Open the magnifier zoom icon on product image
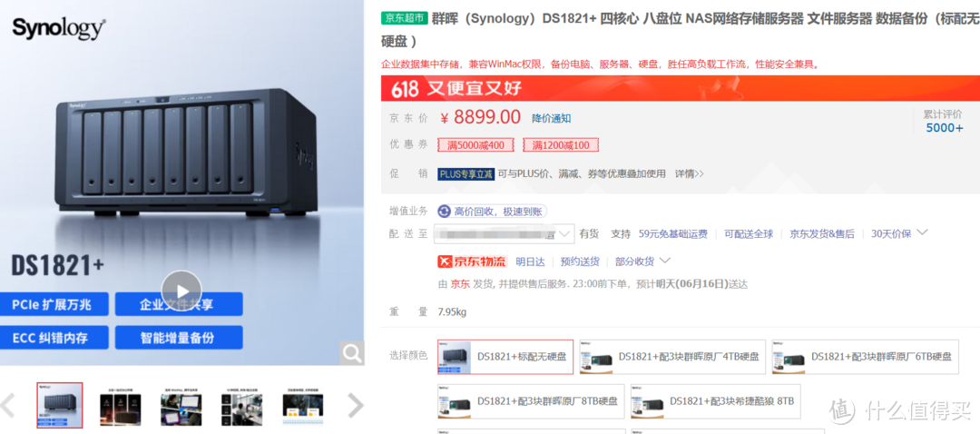980x434 pixels. coord(352,354)
